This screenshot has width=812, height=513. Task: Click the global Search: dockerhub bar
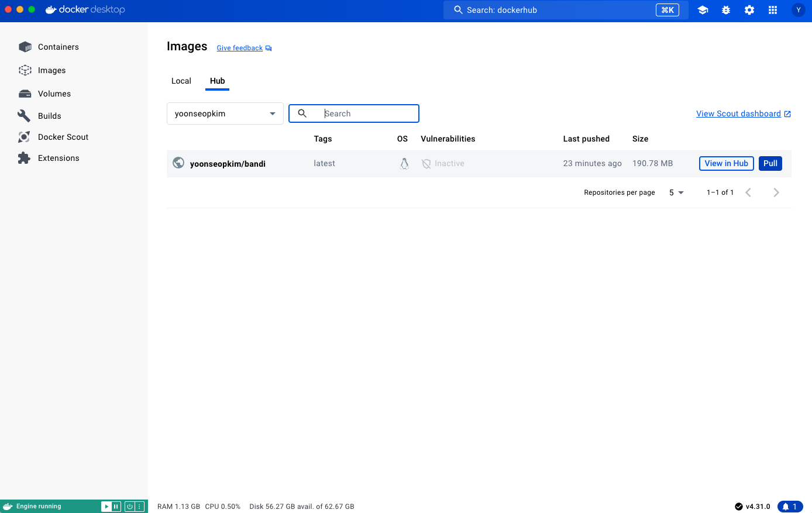[x=566, y=10]
